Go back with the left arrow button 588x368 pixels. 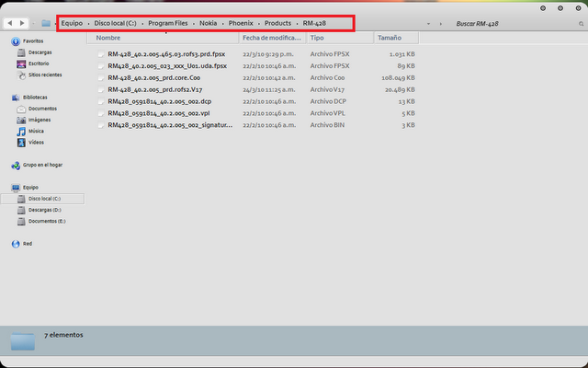10,23
